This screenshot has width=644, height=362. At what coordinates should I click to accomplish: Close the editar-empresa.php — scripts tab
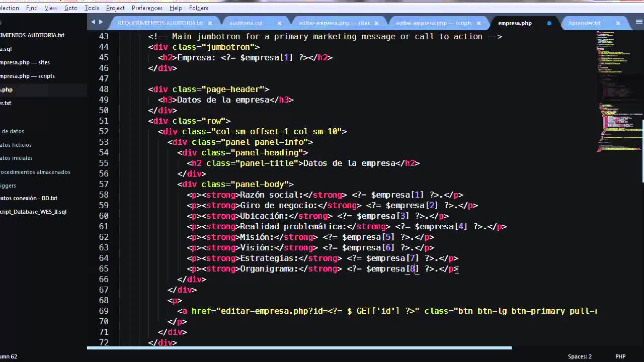point(479,23)
